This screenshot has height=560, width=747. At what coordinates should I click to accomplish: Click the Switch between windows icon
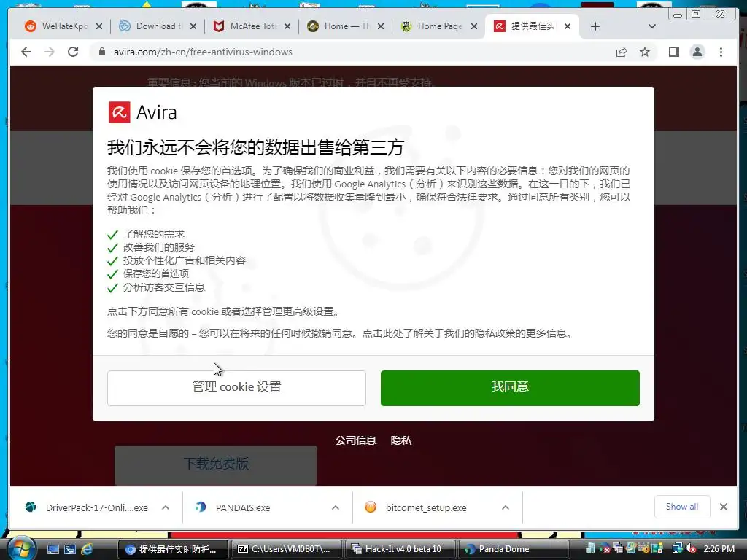(69, 549)
